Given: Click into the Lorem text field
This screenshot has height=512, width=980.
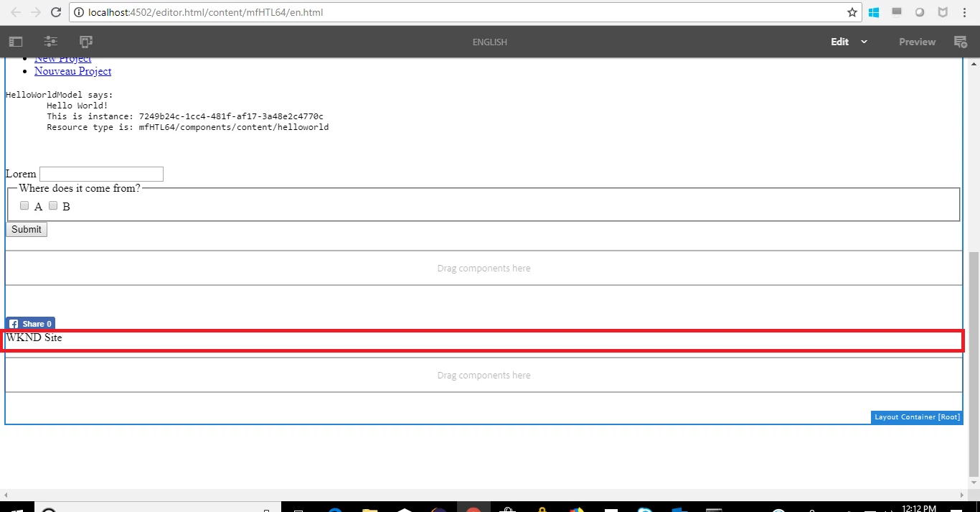Looking at the screenshot, I should 101,174.
